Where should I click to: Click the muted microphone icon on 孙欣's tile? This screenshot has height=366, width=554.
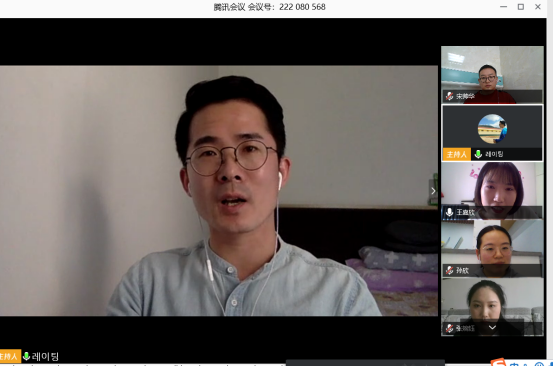449,271
